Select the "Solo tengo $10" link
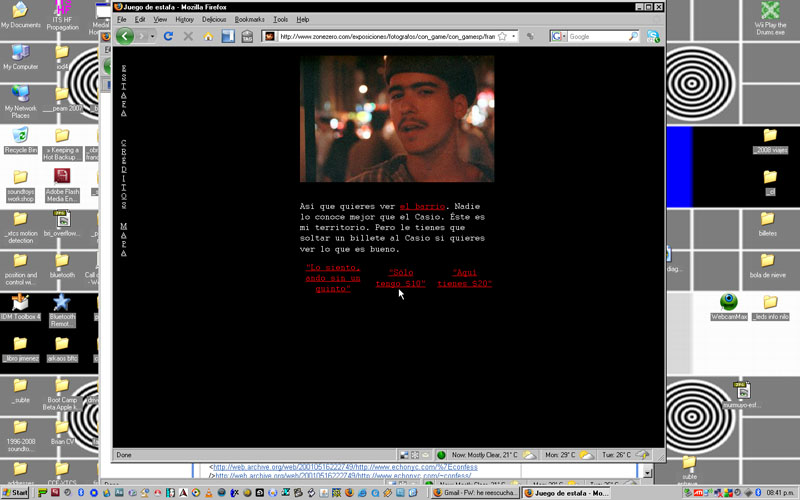The height and width of the screenshot is (500, 800). click(401, 278)
